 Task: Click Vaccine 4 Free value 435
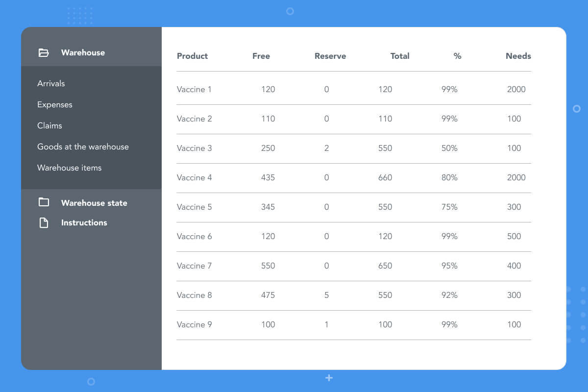coord(268,177)
